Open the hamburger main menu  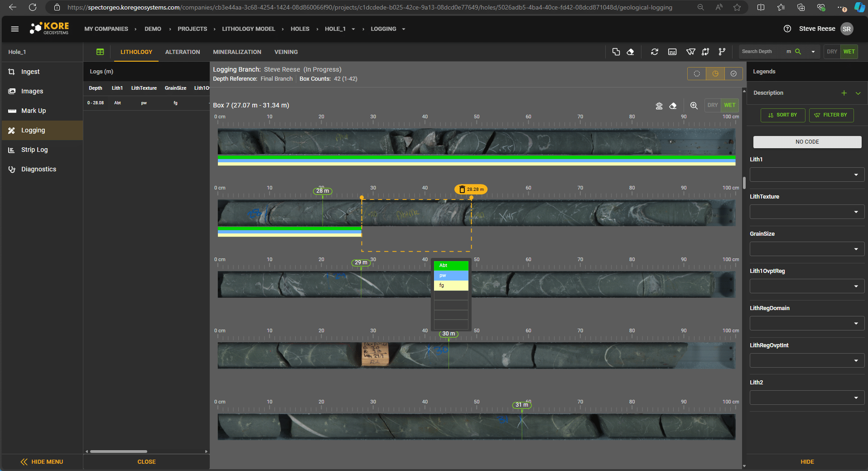[x=14, y=29]
